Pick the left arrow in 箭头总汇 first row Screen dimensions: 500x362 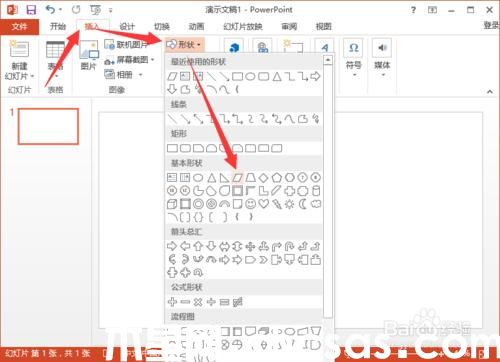click(x=185, y=246)
